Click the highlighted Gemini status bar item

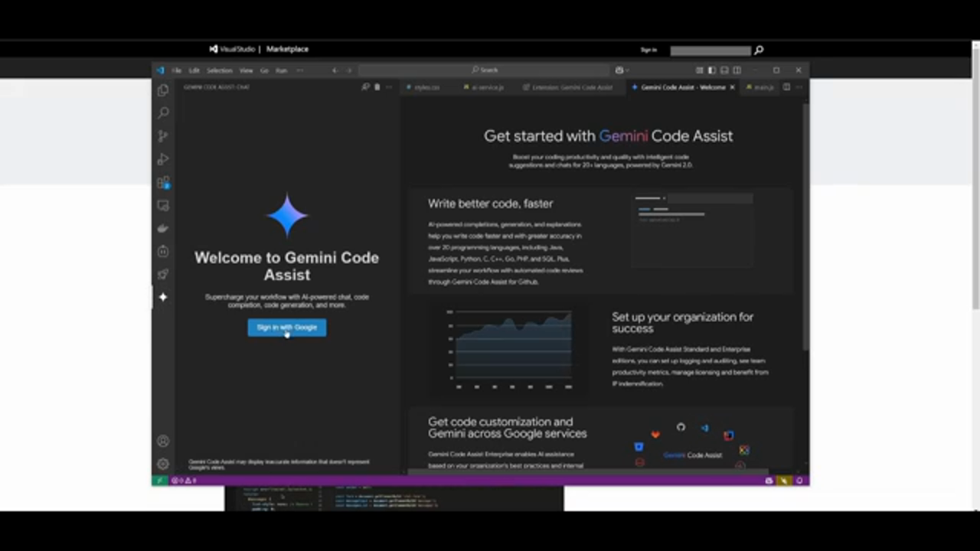point(784,481)
